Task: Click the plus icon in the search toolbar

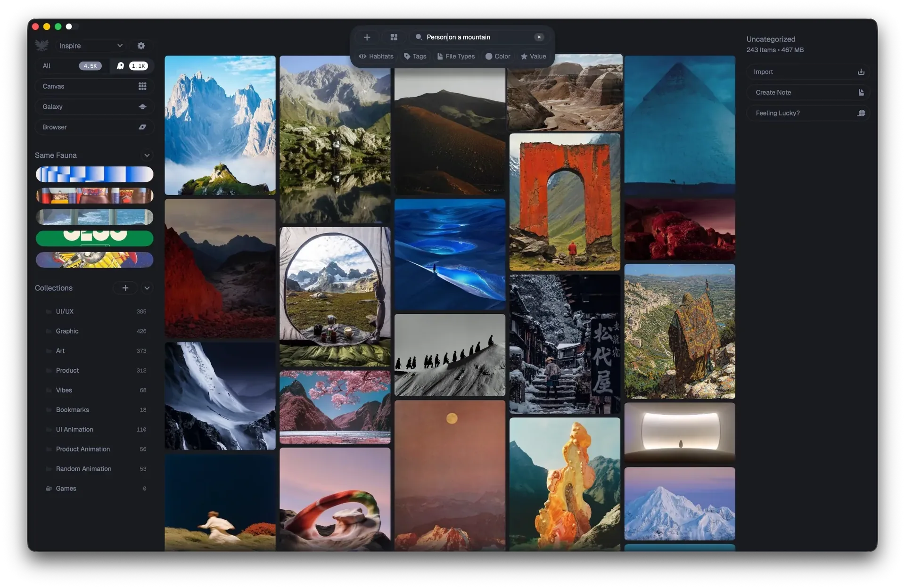Action: [x=367, y=37]
